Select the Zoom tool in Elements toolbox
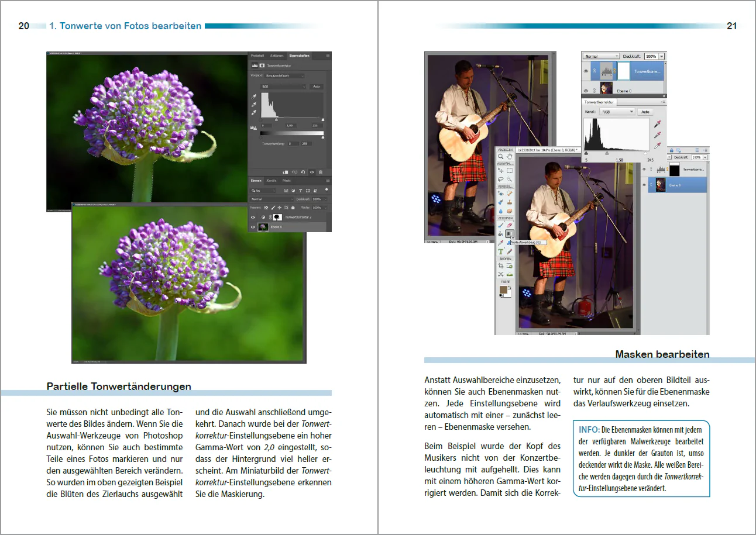Image resolution: width=756 pixels, height=535 pixels. pos(500,157)
